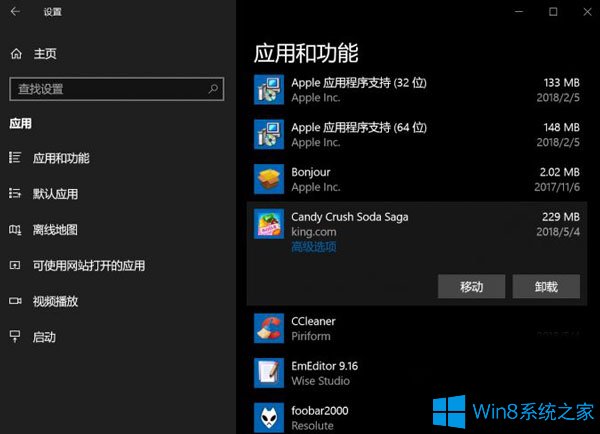Click the 133 MB size value
The width and height of the screenshot is (600, 434).
561,83
